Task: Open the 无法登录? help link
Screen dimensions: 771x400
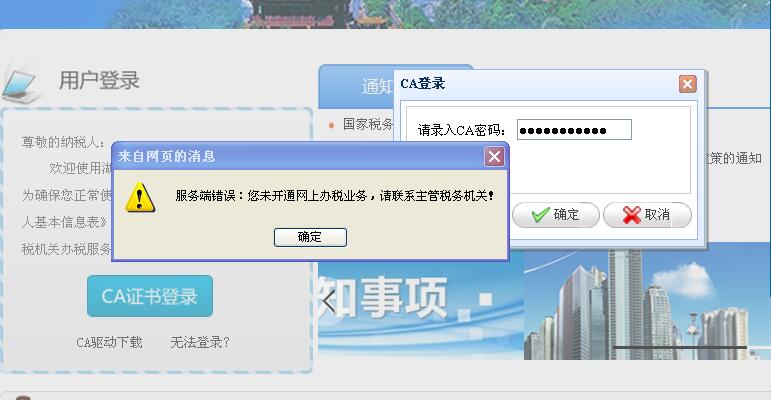Action: pos(200,342)
